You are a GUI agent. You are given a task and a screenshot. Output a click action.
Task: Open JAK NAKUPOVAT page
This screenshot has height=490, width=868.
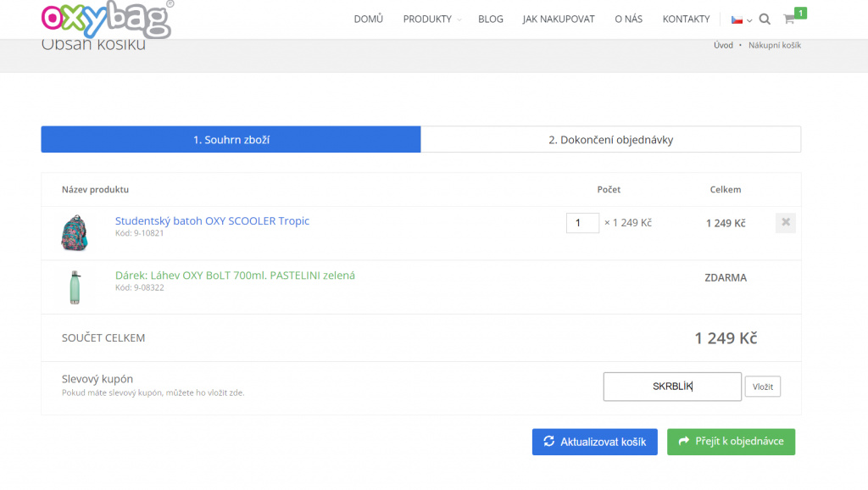pyautogui.click(x=559, y=19)
